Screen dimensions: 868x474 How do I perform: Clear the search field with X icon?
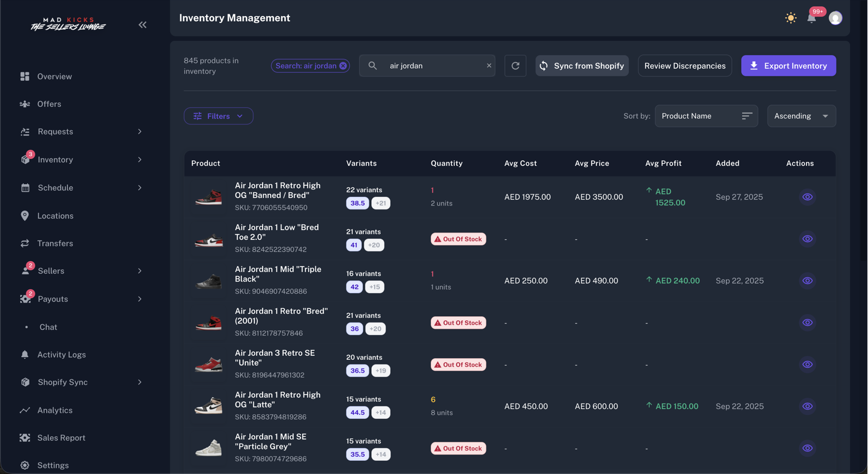(x=489, y=65)
